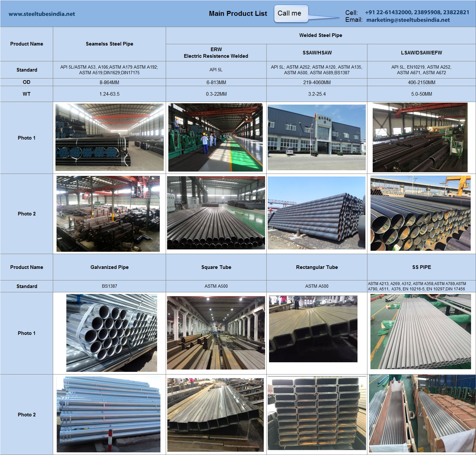Open SSAW factory building exterior photo
The image size is (476, 455).
[317, 137]
